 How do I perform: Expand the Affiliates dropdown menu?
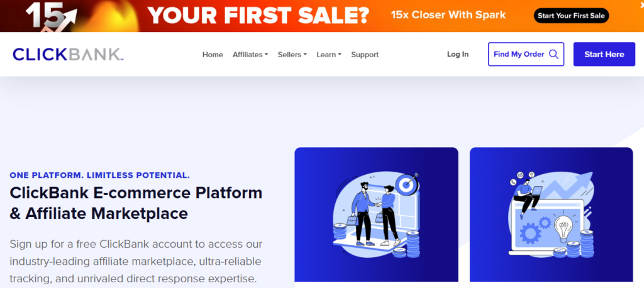pos(250,55)
